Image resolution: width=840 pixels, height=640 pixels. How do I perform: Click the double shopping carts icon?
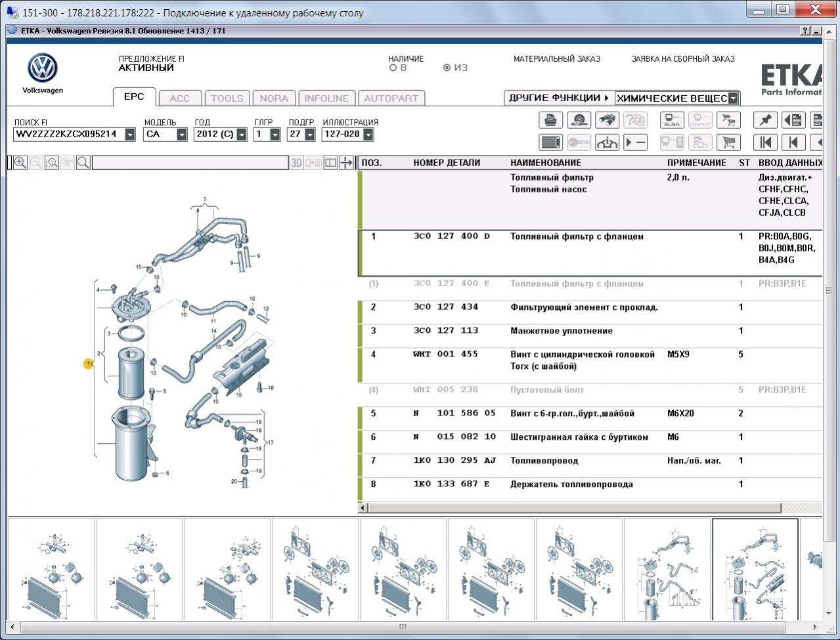coord(728,120)
